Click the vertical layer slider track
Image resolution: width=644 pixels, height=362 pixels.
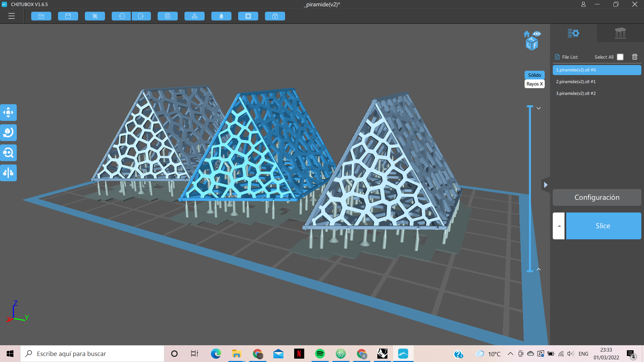coord(530,189)
